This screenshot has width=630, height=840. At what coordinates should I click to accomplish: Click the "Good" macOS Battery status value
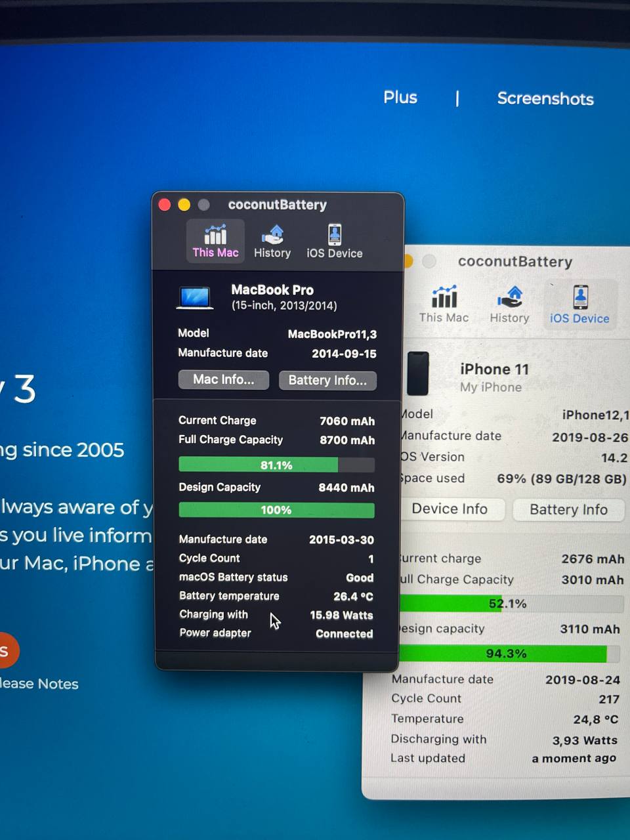pyautogui.click(x=360, y=577)
